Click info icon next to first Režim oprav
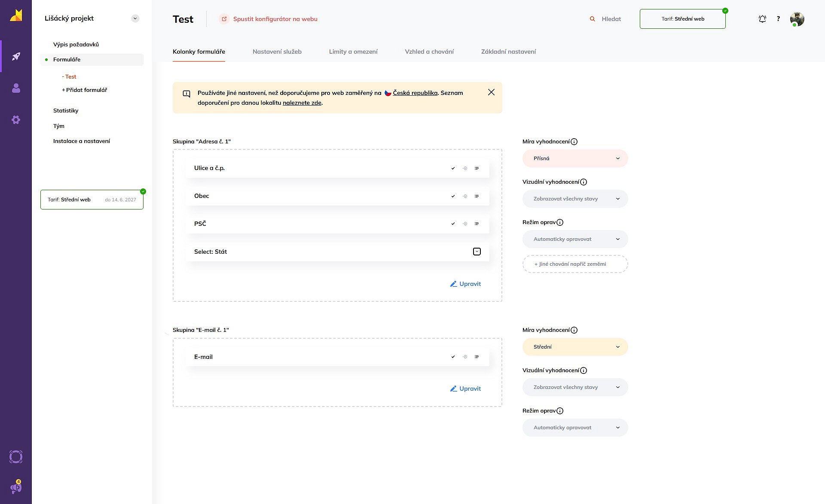 560,222
